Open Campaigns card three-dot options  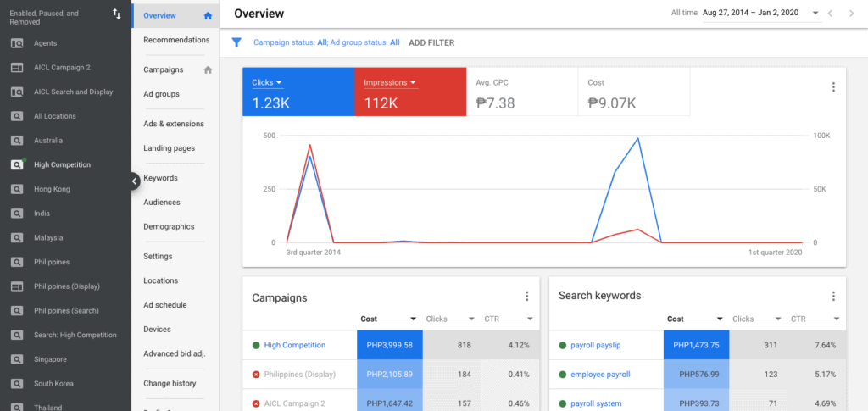(x=526, y=297)
